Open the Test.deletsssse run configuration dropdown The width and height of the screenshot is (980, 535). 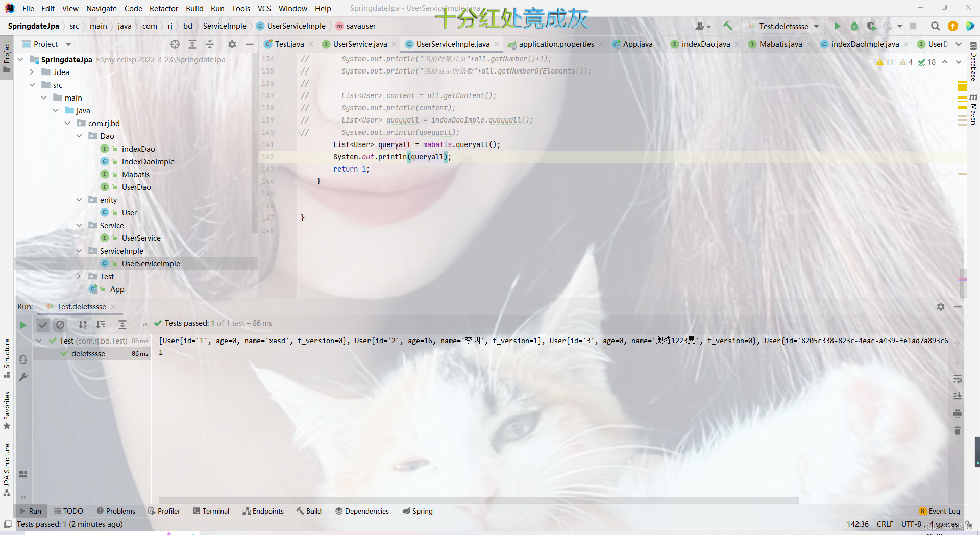click(x=783, y=26)
